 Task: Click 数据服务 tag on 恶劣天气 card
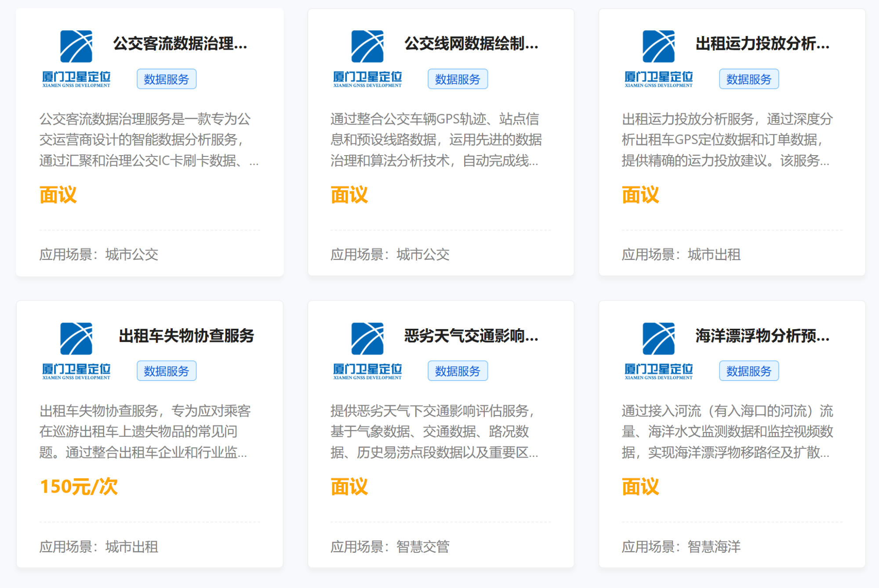[x=458, y=371]
